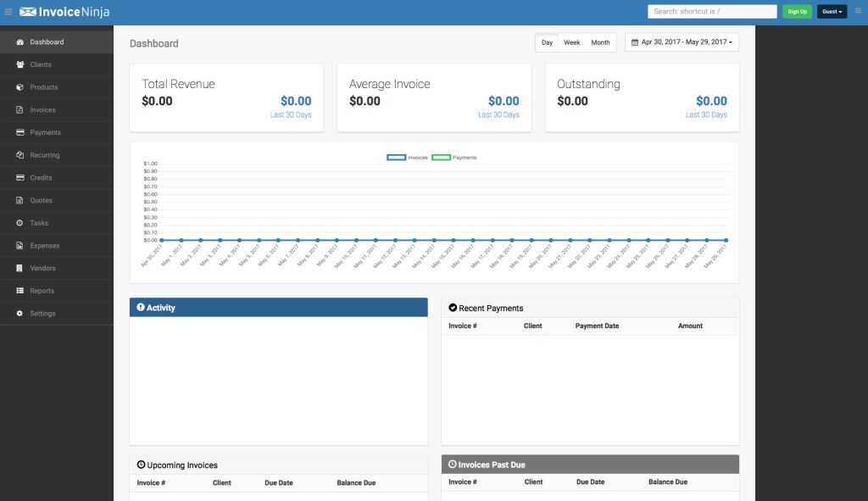This screenshot has width=868, height=501.
Task: Click the Amount column in Recent Payments
Action: point(690,326)
